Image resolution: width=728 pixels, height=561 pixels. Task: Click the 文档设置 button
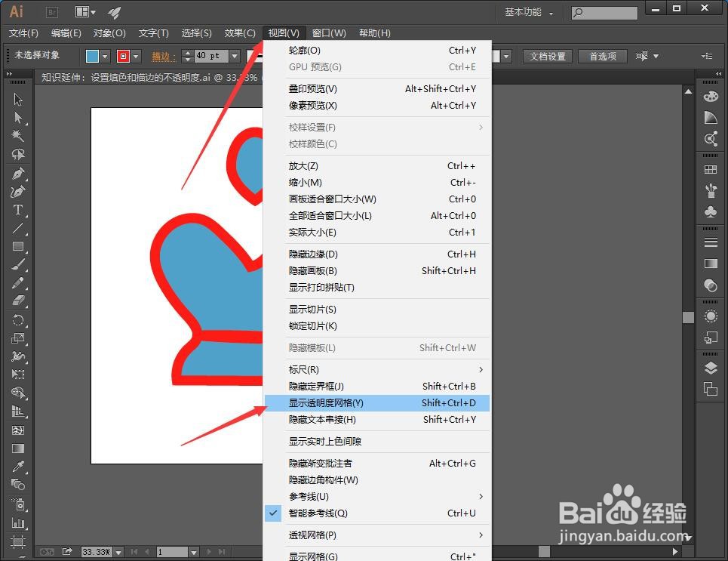(x=546, y=56)
